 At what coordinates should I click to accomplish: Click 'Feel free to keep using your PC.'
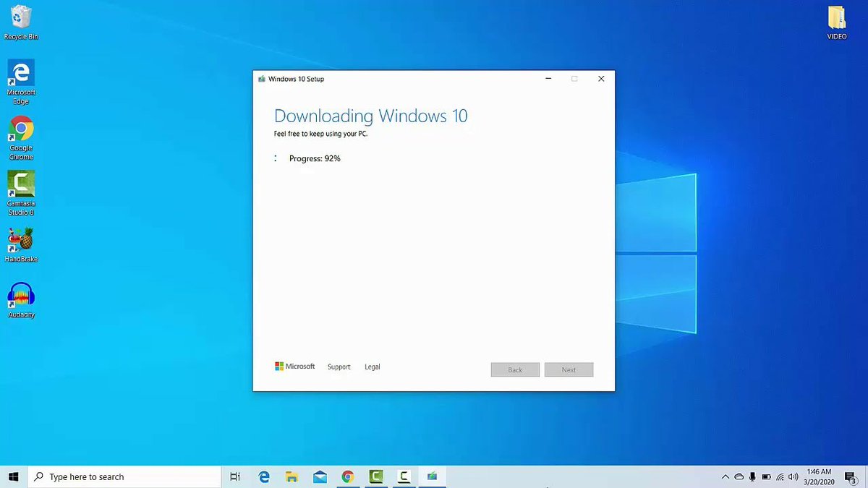pos(320,134)
